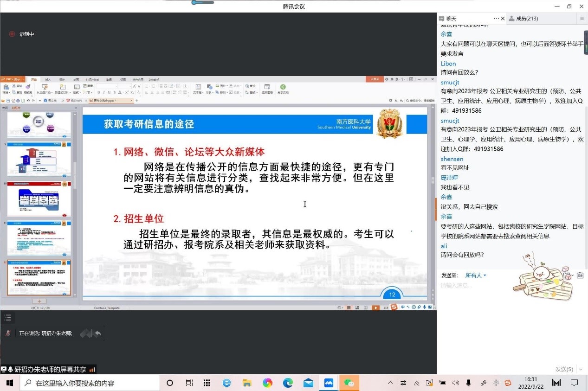This screenshot has width=588, height=391.
Task: Open the chat file-send icon dropdown
Action: coord(568,276)
